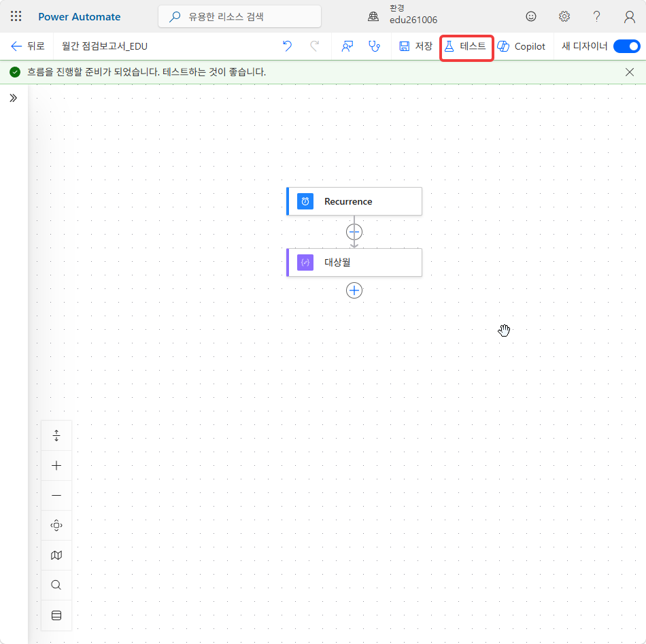Expand the collapsed left side panel chevron

pos(13,98)
